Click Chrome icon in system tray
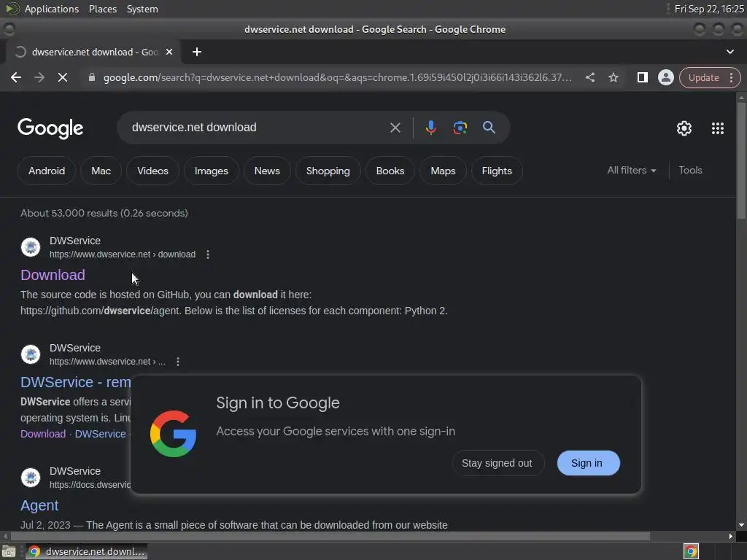 click(x=691, y=551)
